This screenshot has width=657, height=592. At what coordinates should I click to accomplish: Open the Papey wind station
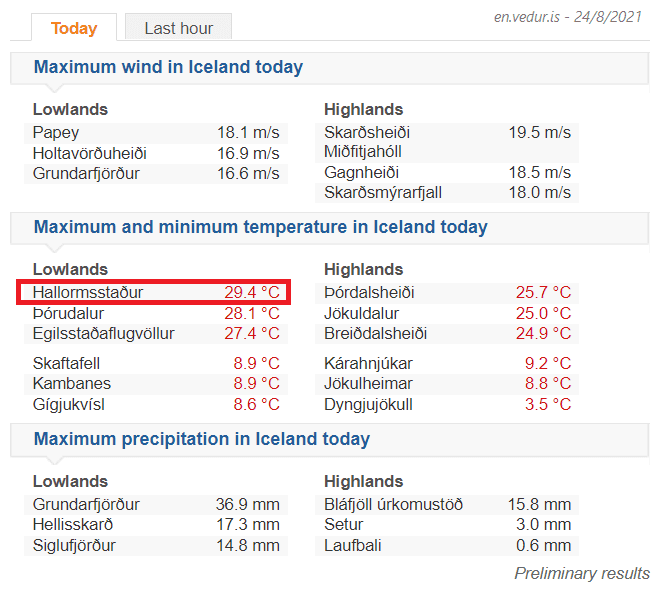(x=56, y=133)
